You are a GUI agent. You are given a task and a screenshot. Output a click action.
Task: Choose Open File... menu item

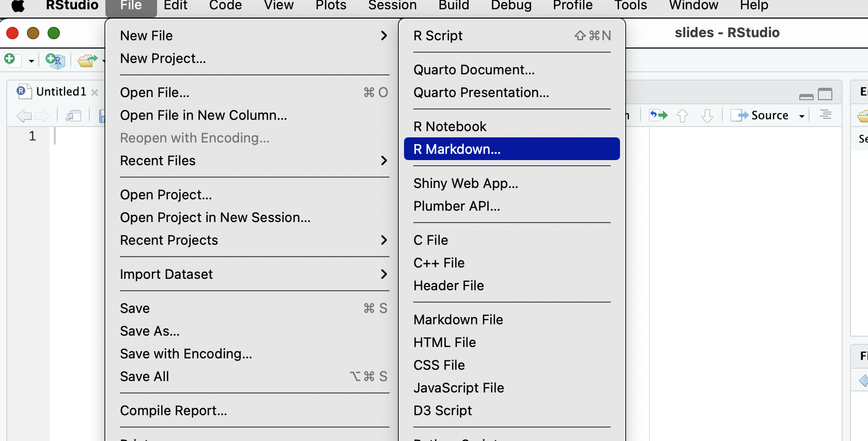[x=254, y=92]
